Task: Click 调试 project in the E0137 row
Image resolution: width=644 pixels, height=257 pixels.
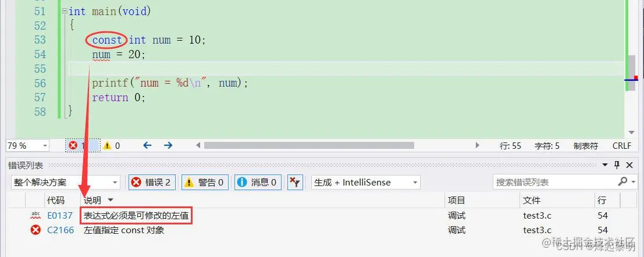Action: click(457, 216)
